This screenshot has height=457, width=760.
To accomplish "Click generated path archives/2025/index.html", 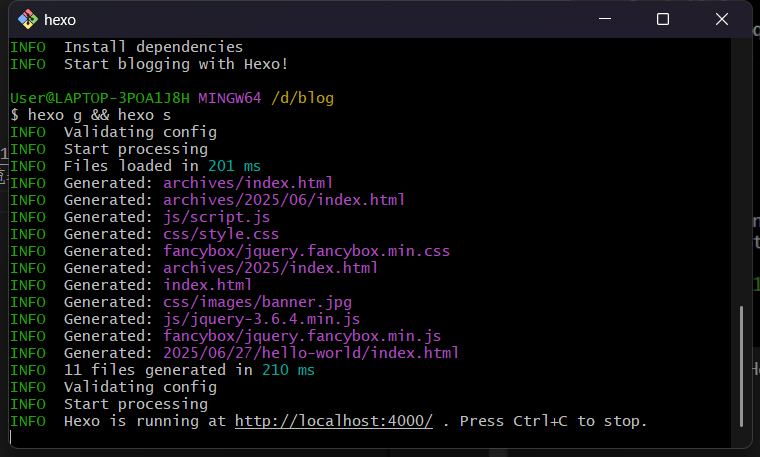I will point(270,268).
